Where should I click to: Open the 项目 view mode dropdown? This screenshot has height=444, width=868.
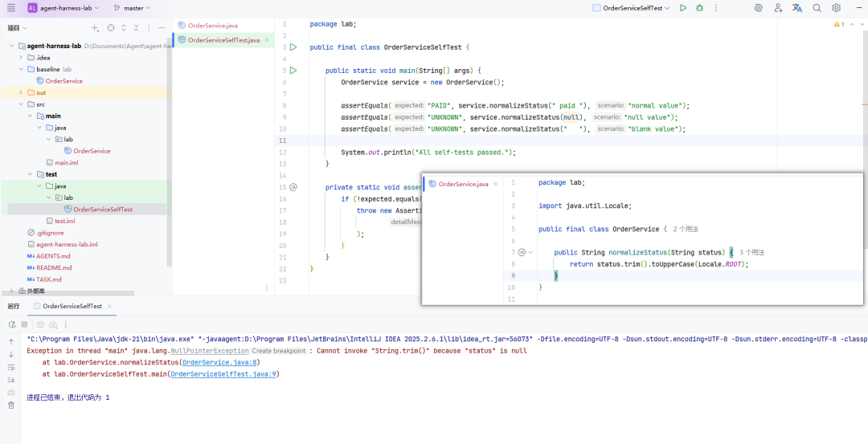coord(17,27)
